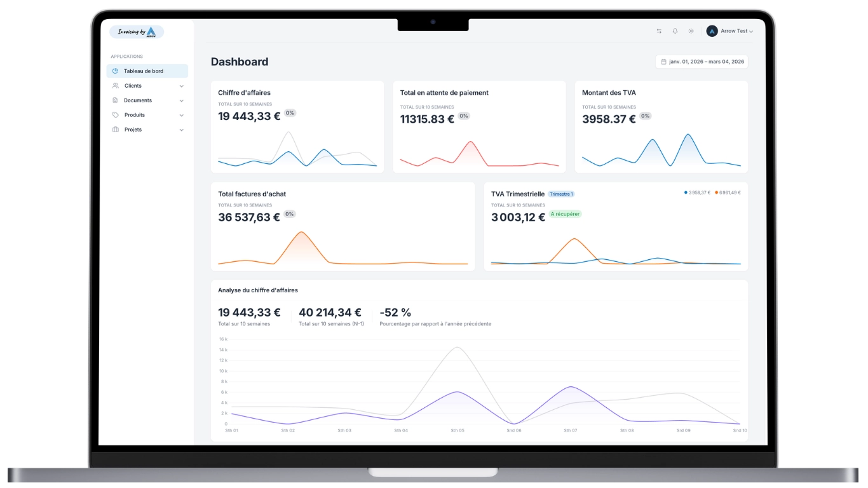Select the Tableau de bord pie chart icon
The width and height of the screenshot is (868, 488).
click(115, 71)
